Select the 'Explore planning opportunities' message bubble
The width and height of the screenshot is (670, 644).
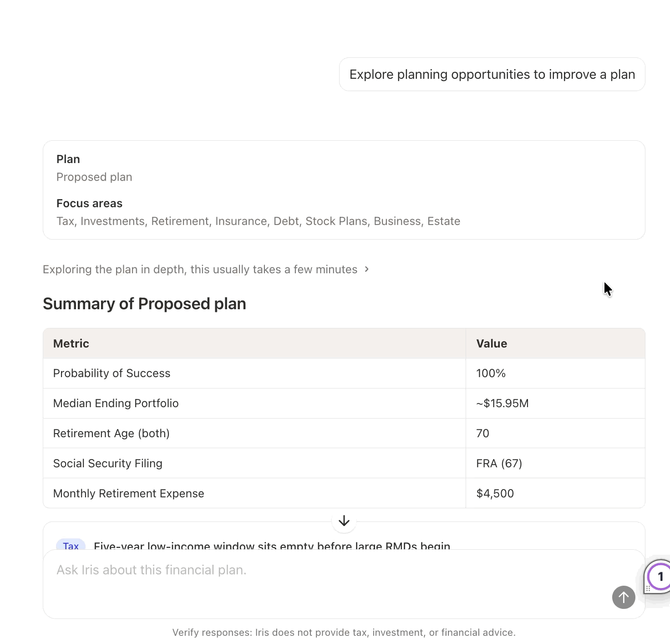[492, 74]
